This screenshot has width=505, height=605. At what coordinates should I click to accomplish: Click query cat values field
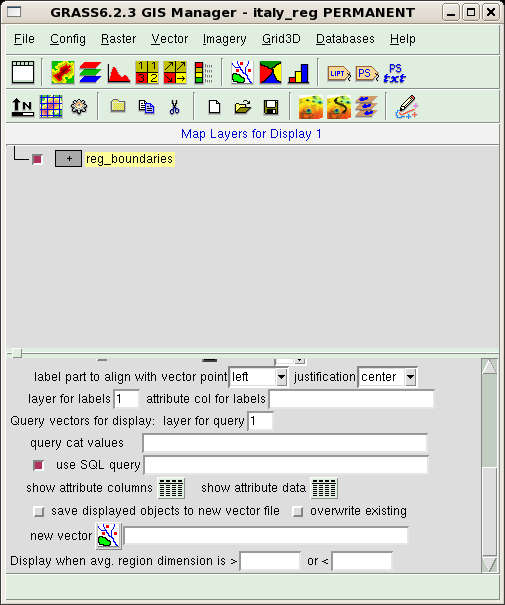click(x=285, y=443)
